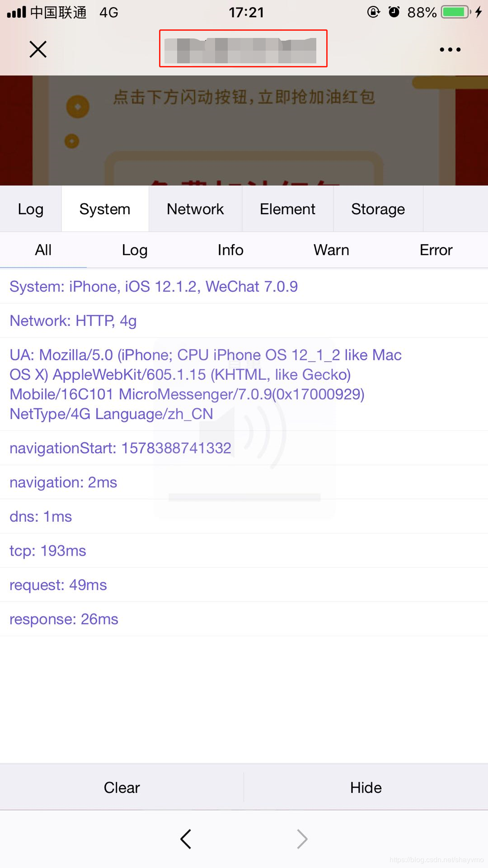Viewport: 488px width, 868px height.
Task: Filter messages by Error level
Action: coord(436,250)
